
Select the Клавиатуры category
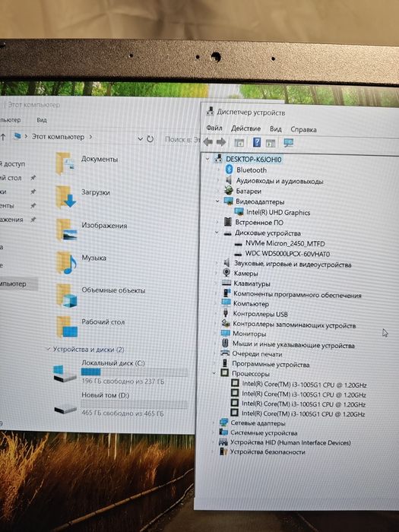coord(252,283)
